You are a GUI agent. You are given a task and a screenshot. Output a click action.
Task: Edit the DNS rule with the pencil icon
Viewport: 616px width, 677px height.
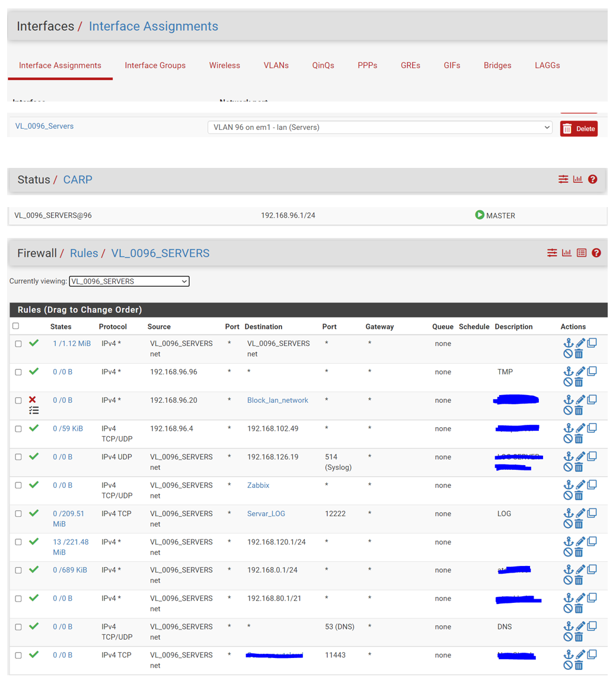point(580,627)
